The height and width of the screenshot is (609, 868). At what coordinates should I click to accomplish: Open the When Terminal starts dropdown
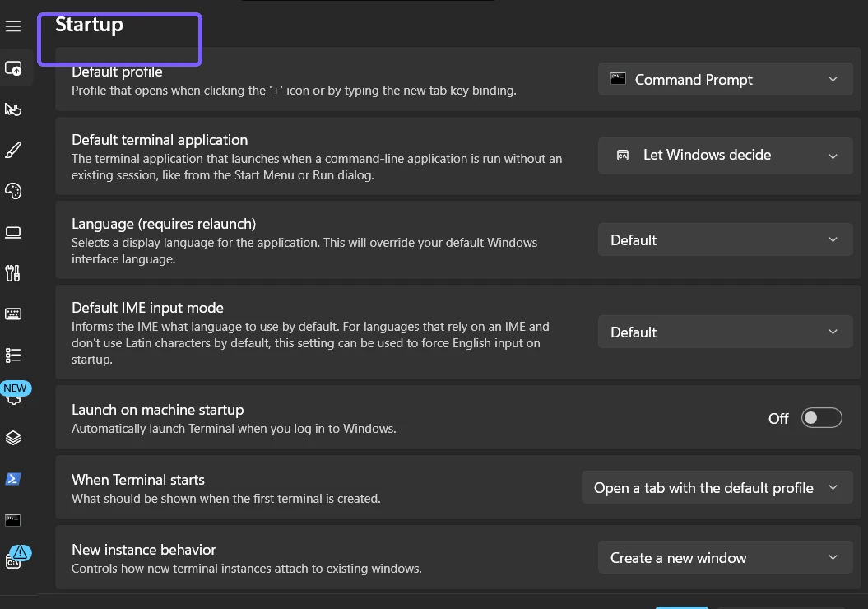point(717,487)
